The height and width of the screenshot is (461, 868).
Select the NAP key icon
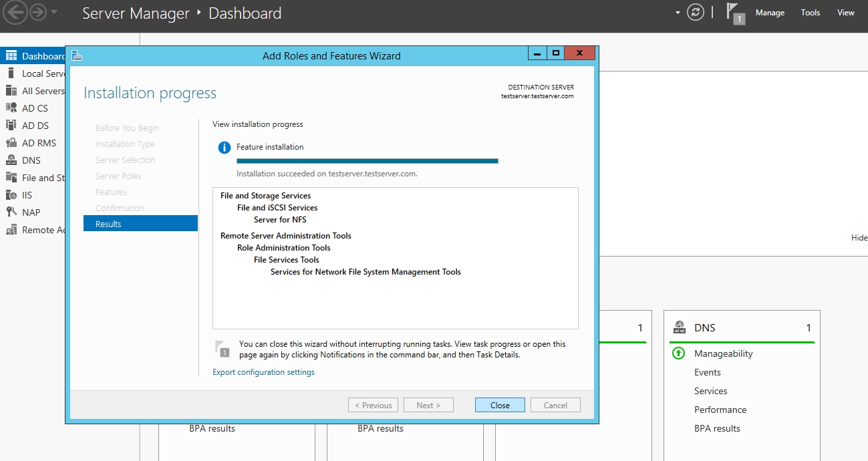pos(11,212)
